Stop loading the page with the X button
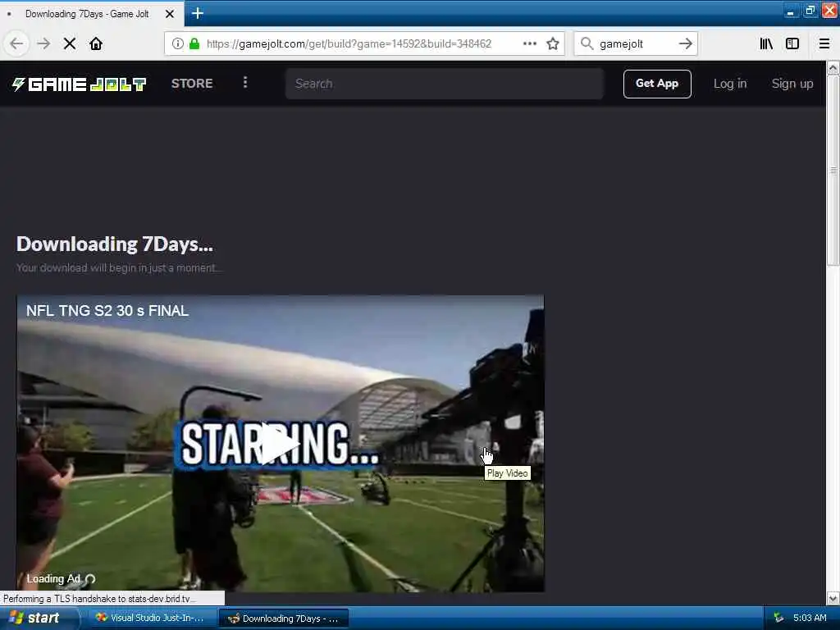Screen dimensions: 840x630 pyautogui.click(x=70, y=43)
